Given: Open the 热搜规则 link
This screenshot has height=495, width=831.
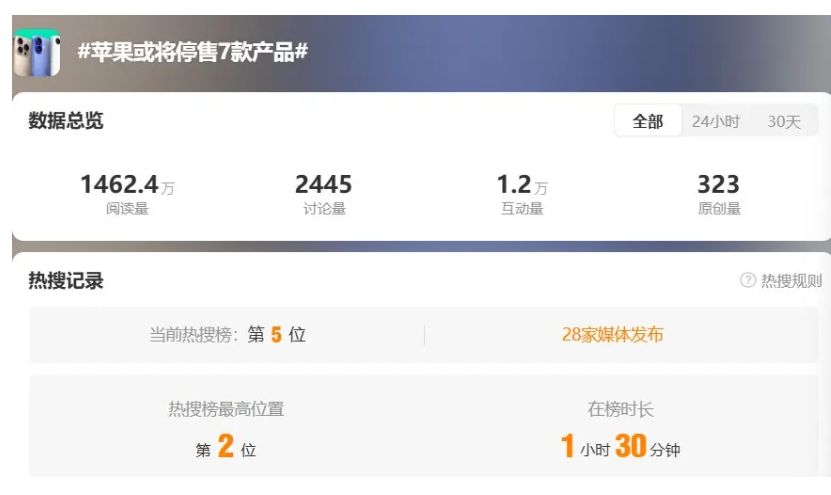Looking at the screenshot, I should (x=791, y=280).
